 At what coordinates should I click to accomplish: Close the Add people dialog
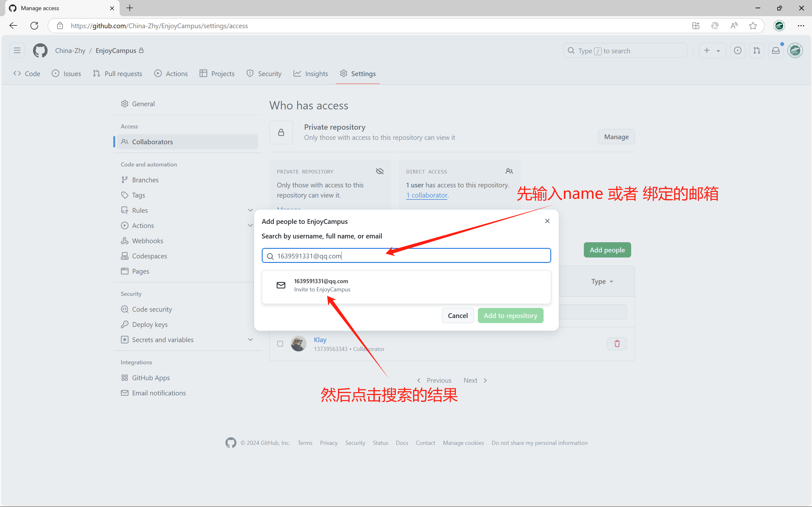[x=547, y=221]
